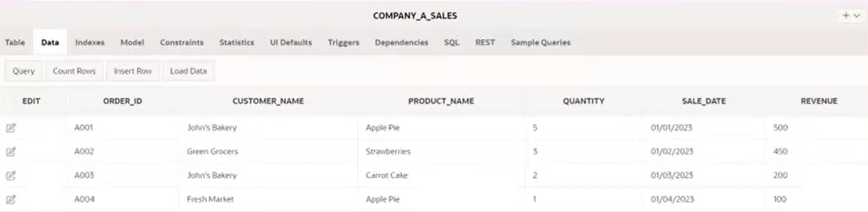This screenshot has width=868, height=212.
Task: Click the Count Rows button
Action: [74, 71]
